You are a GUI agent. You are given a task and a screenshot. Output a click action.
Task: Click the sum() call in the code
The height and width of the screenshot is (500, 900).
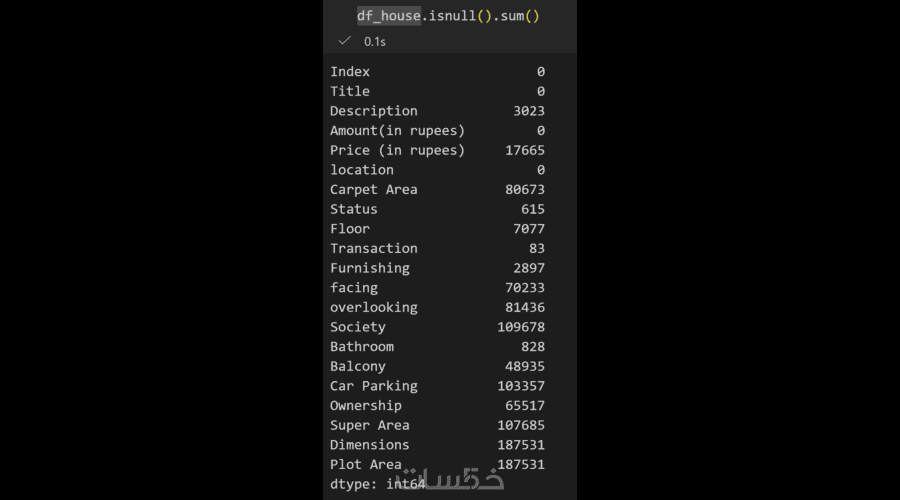click(x=520, y=16)
